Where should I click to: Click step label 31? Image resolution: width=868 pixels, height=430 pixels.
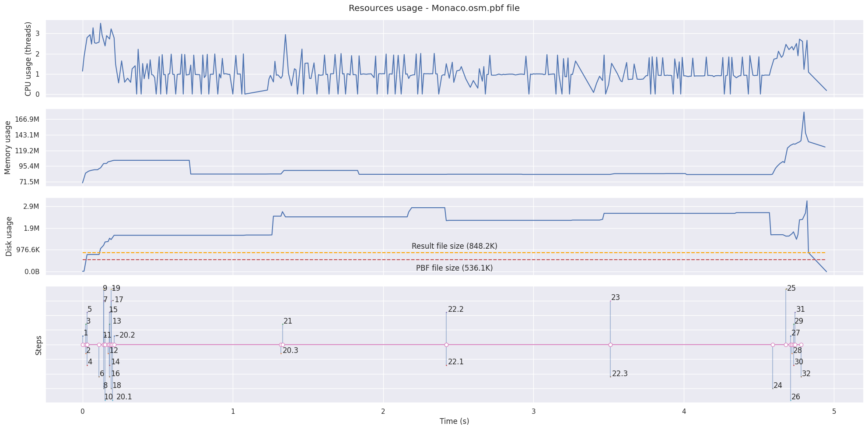[x=801, y=310]
